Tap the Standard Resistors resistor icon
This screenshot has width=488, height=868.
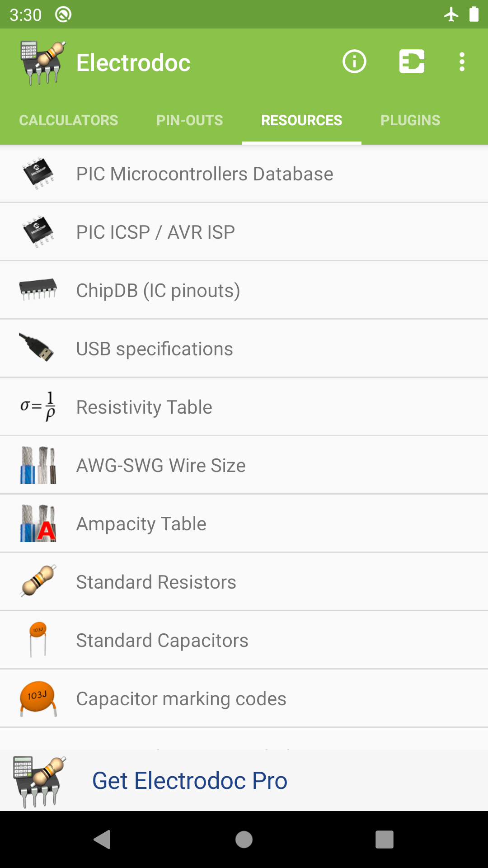pyautogui.click(x=39, y=581)
